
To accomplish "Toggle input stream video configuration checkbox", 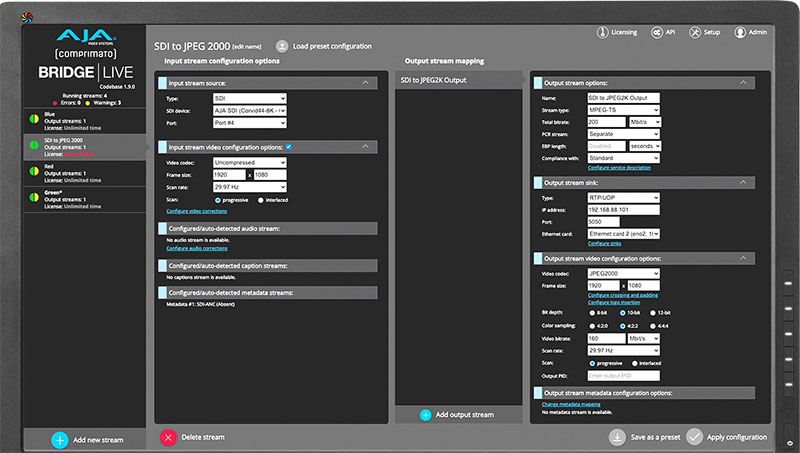I will [289, 147].
